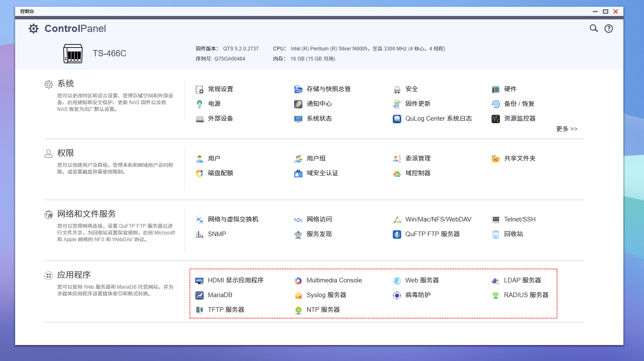644x361 pixels.
Task: Open the 存储与快照总管 icon
Action: [298, 89]
